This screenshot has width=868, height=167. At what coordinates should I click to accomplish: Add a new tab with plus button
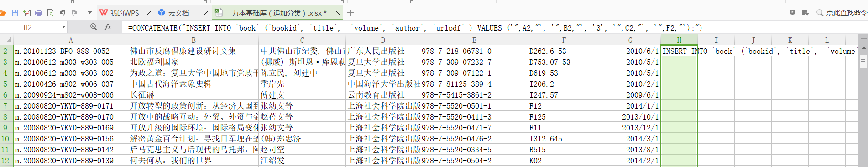click(x=350, y=13)
